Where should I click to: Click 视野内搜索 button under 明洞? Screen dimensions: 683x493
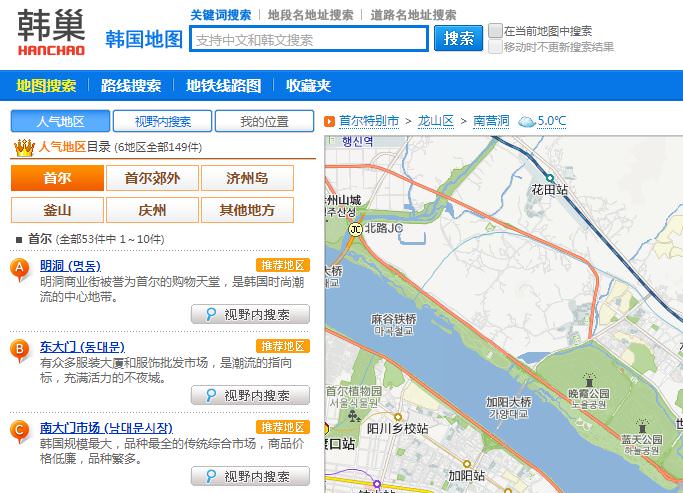pyautogui.click(x=250, y=314)
